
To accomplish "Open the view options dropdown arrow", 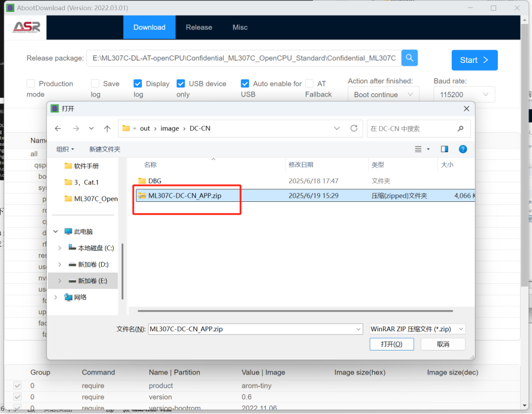I will point(428,149).
